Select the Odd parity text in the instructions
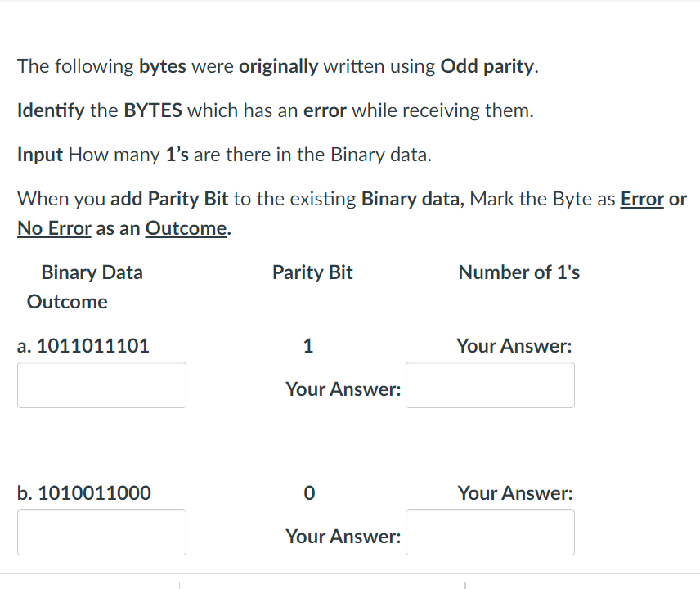This screenshot has width=700, height=589. click(x=486, y=66)
